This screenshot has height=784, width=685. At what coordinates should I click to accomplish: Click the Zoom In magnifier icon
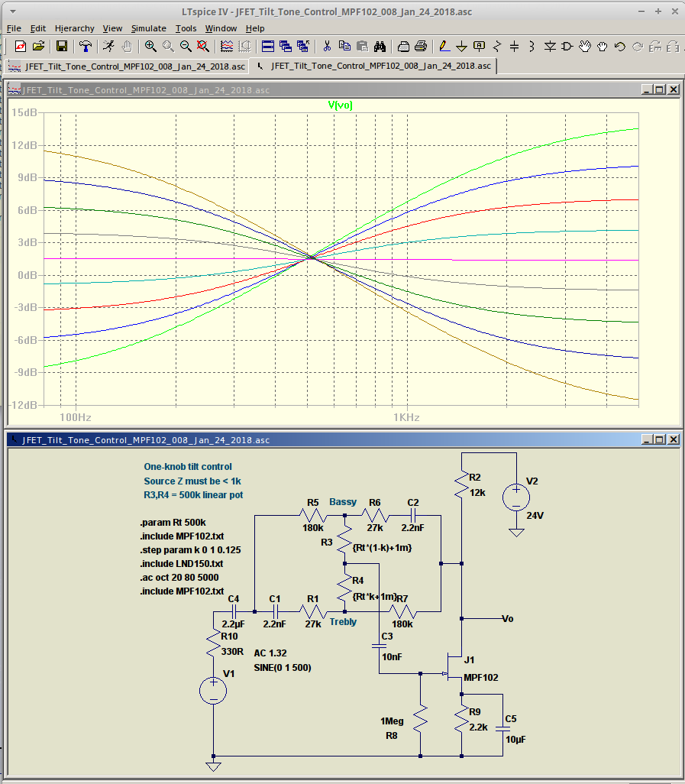pos(150,47)
